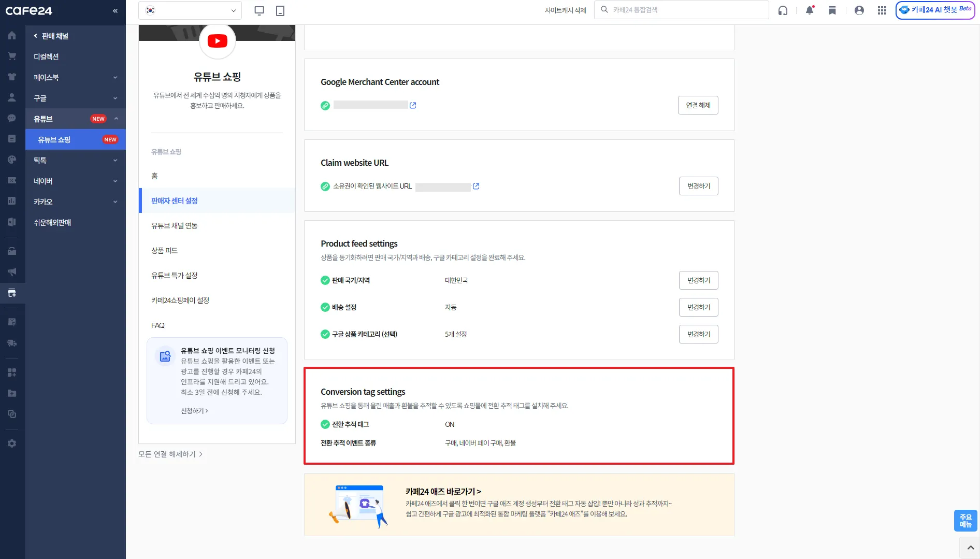The width and height of the screenshot is (980, 559).
Task: Open the t-shirt products icon
Action: click(x=12, y=77)
